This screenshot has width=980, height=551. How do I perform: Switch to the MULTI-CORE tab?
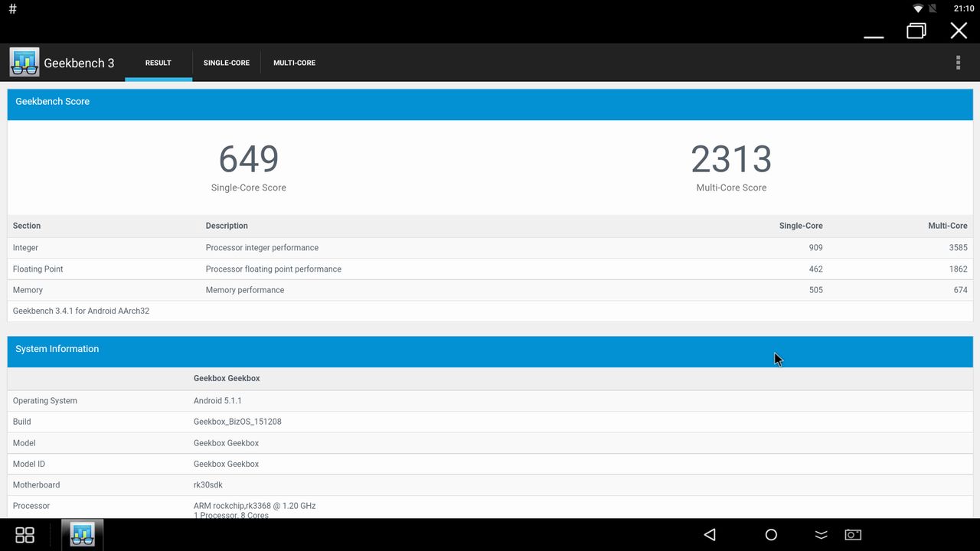tap(294, 63)
